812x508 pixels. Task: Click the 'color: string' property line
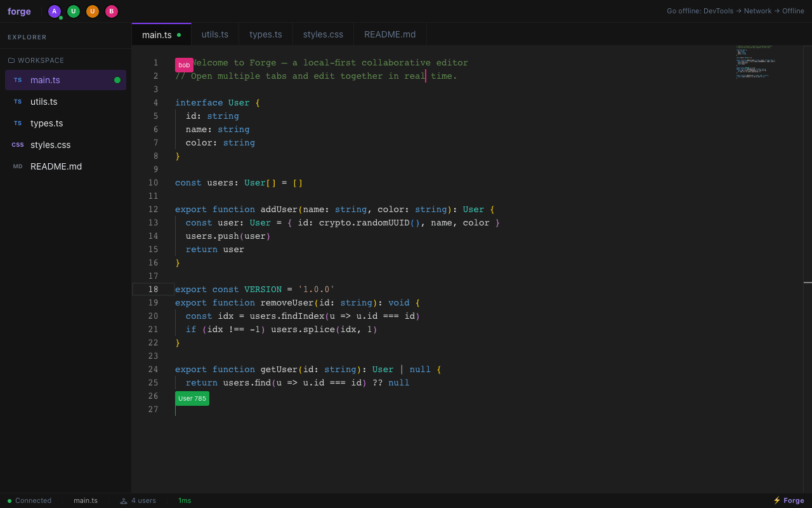(220, 143)
